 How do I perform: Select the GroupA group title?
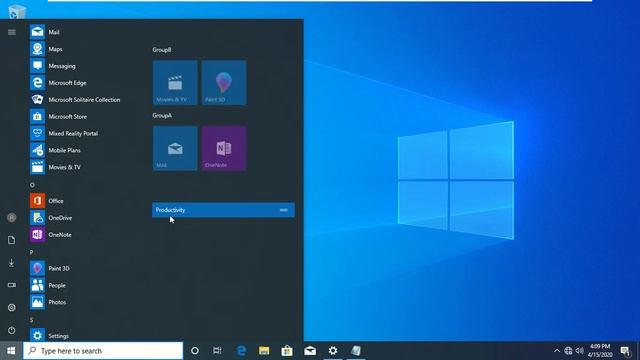click(162, 116)
